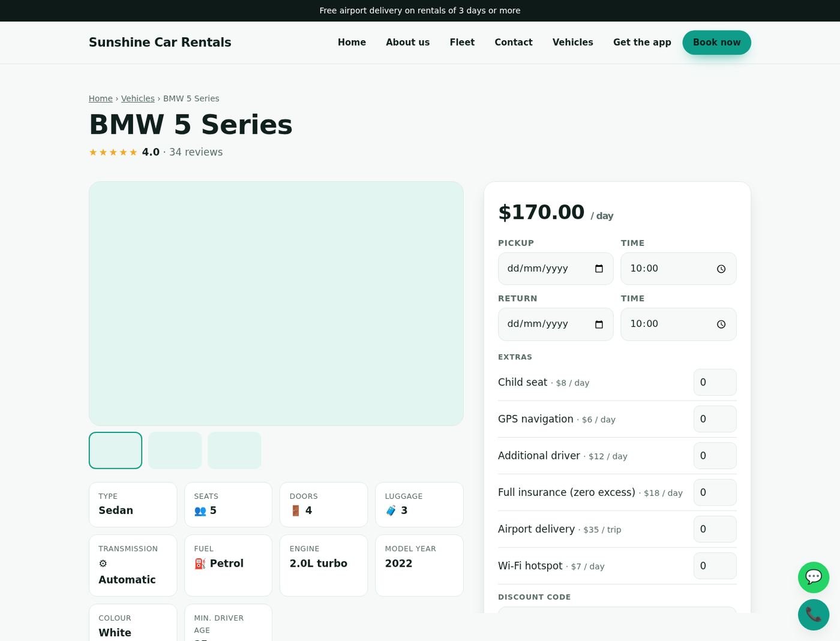
Task: Click the main vehicle image
Action: click(276, 303)
